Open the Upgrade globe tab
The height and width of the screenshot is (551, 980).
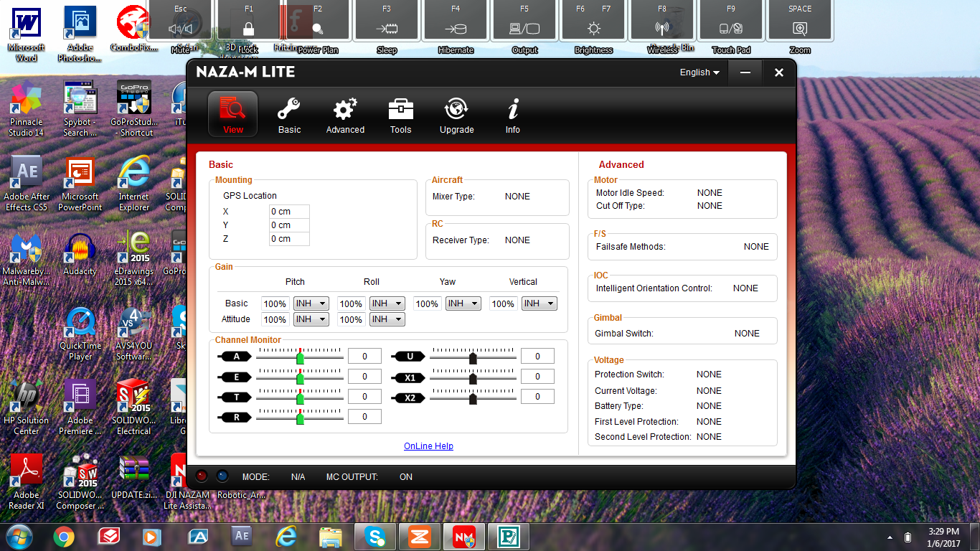[x=456, y=115]
